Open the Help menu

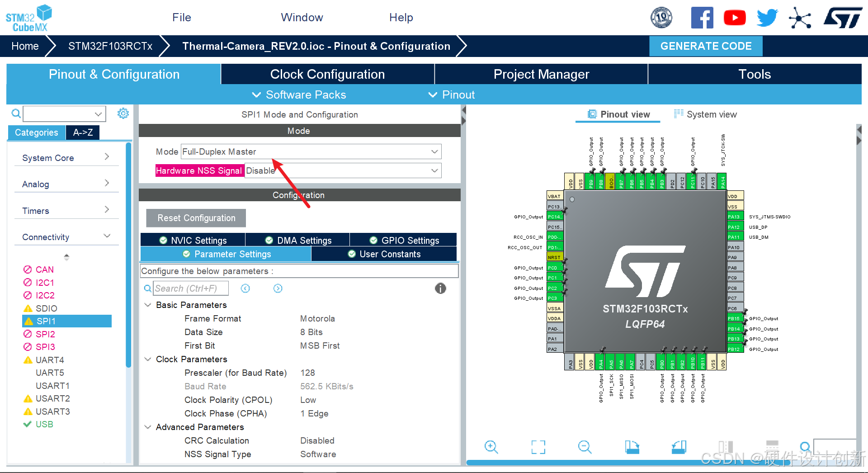click(x=401, y=18)
